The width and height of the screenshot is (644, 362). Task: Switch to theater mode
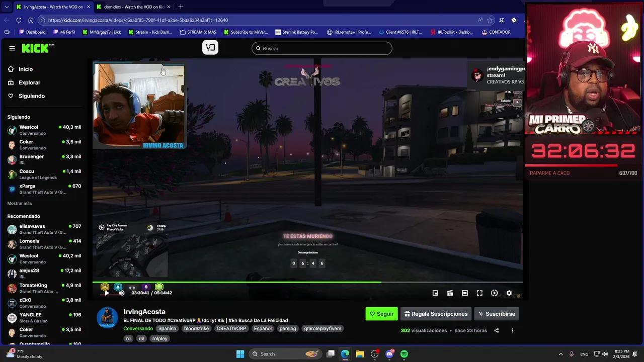465,293
